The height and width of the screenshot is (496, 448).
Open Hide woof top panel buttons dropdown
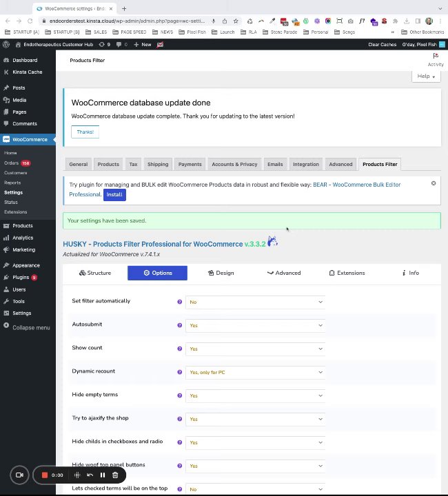pyautogui.click(x=255, y=466)
